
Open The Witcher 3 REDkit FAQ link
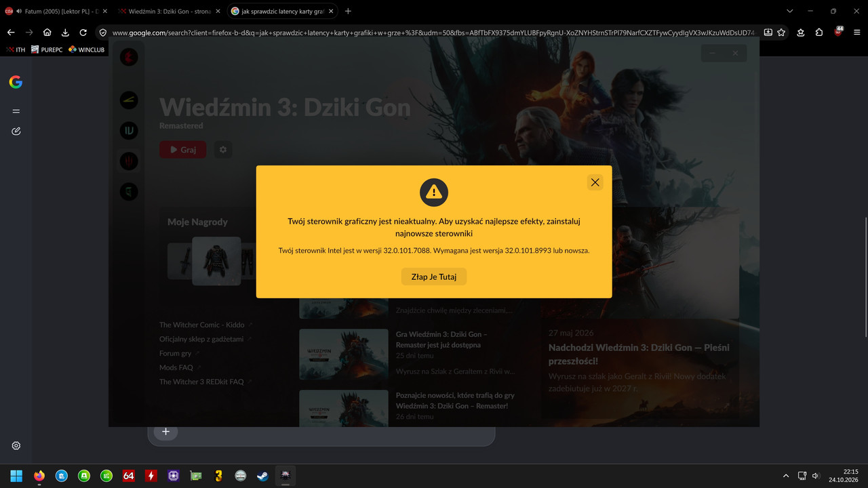point(201,382)
